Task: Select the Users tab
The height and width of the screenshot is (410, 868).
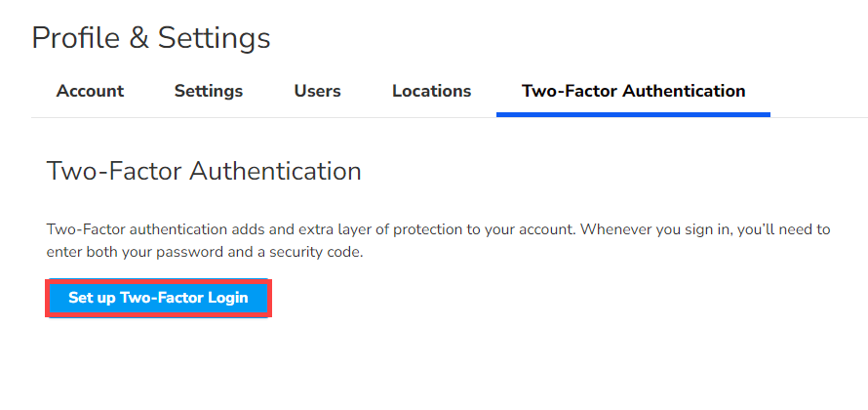Action: 317,91
